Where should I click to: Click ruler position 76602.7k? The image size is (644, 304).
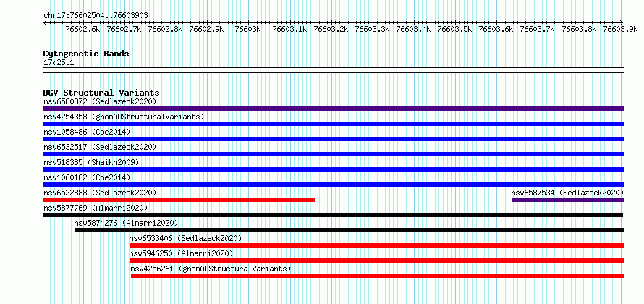(x=124, y=29)
